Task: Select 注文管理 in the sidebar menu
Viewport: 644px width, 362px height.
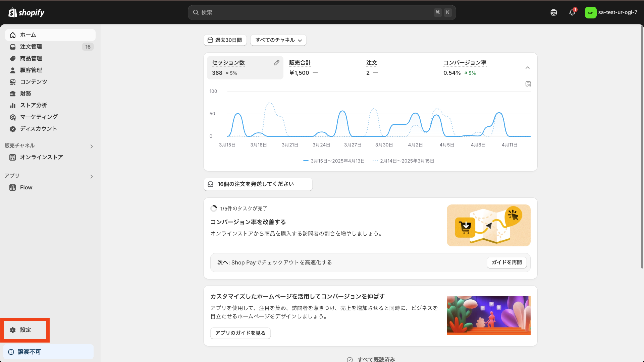Action: 31,47
